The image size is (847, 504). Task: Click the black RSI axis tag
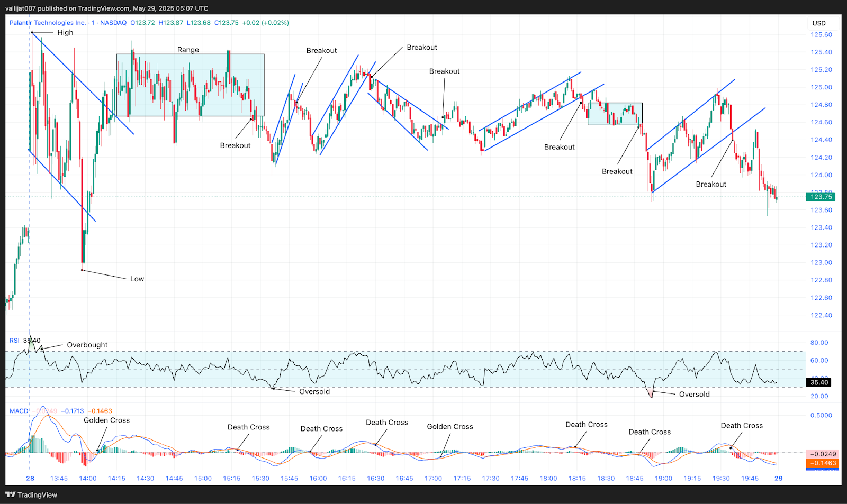(819, 382)
